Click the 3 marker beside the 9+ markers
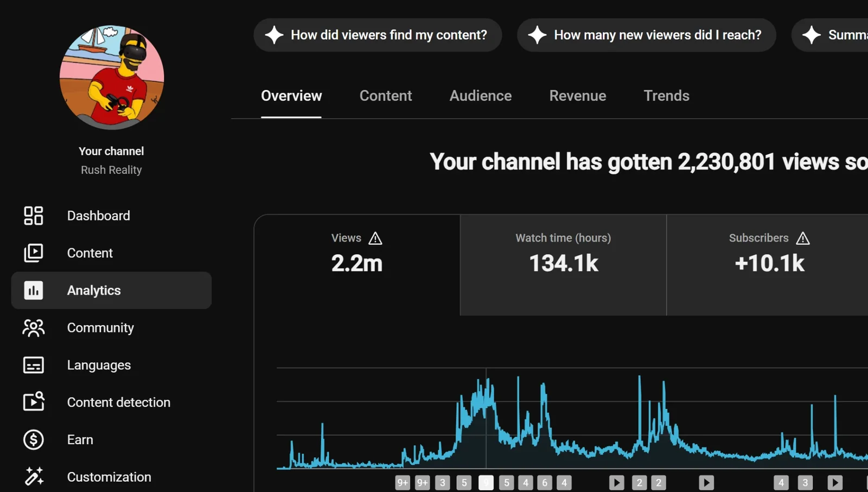This screenshot has height=492, width=868. 443,483
